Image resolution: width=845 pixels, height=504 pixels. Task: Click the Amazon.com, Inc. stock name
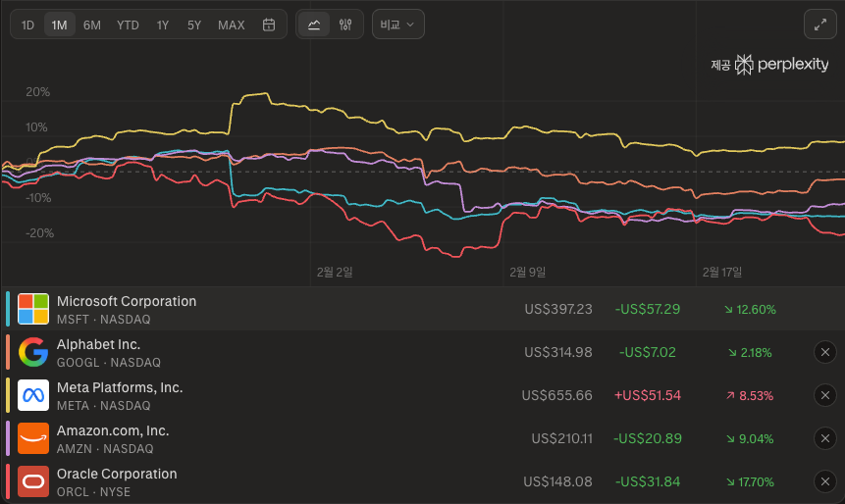pos(113,430)
